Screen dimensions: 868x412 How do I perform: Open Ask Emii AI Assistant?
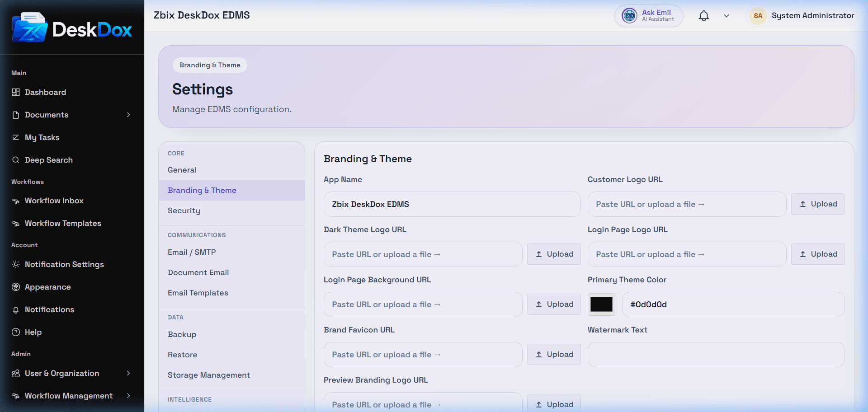pyautogui.click(x=649, y=16)
